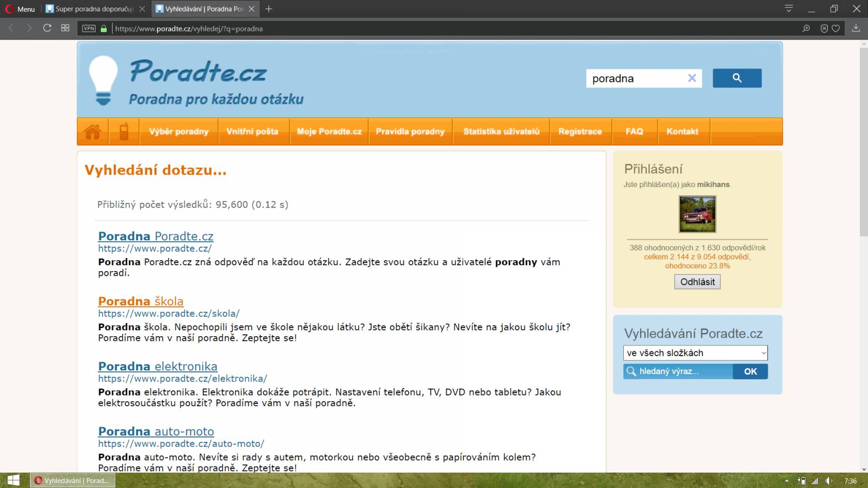Click the mikihans user avatar thumbnail
Image resolution: width=868 pixels, height=488 pixels.
tap(697, 214)
